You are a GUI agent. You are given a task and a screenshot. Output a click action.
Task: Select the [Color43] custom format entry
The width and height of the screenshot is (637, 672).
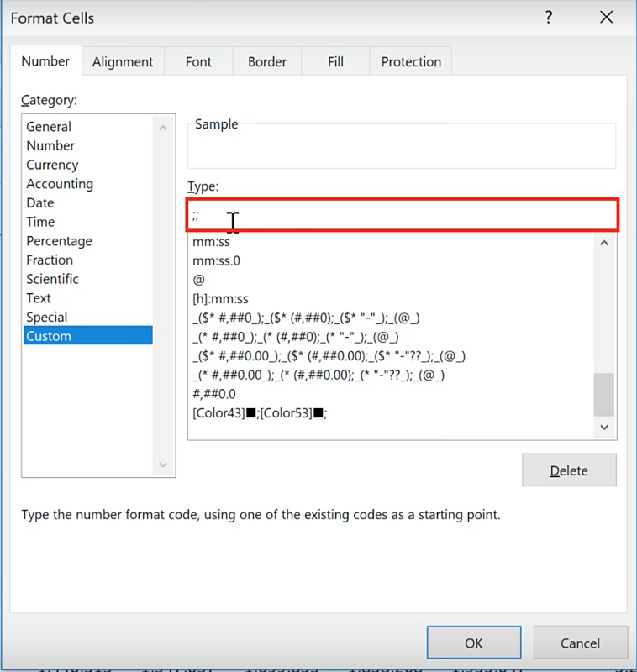pyautogui.click(x=259, y=413)
